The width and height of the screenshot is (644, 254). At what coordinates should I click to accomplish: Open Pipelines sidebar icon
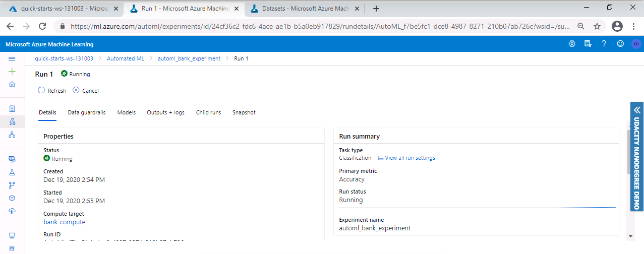coord(12,184)
